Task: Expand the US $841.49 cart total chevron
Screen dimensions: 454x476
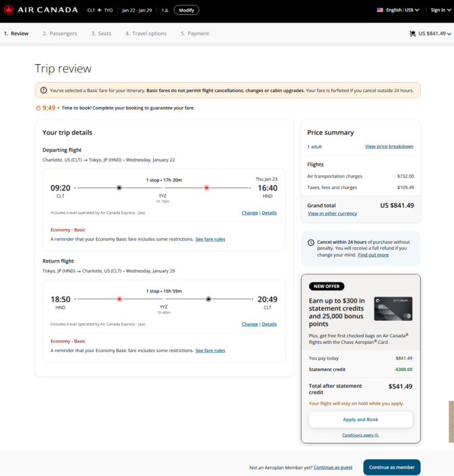Action: coord(449,34)
